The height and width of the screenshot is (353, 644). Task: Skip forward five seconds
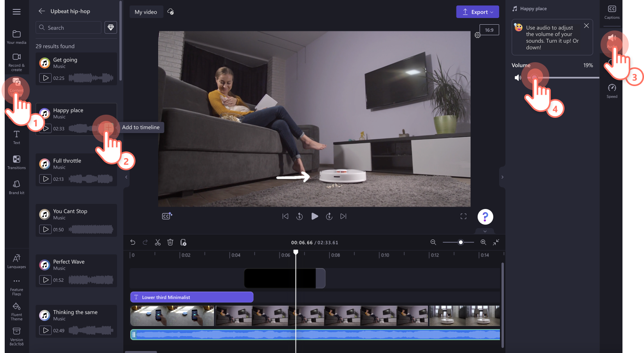tap(329, 216)
